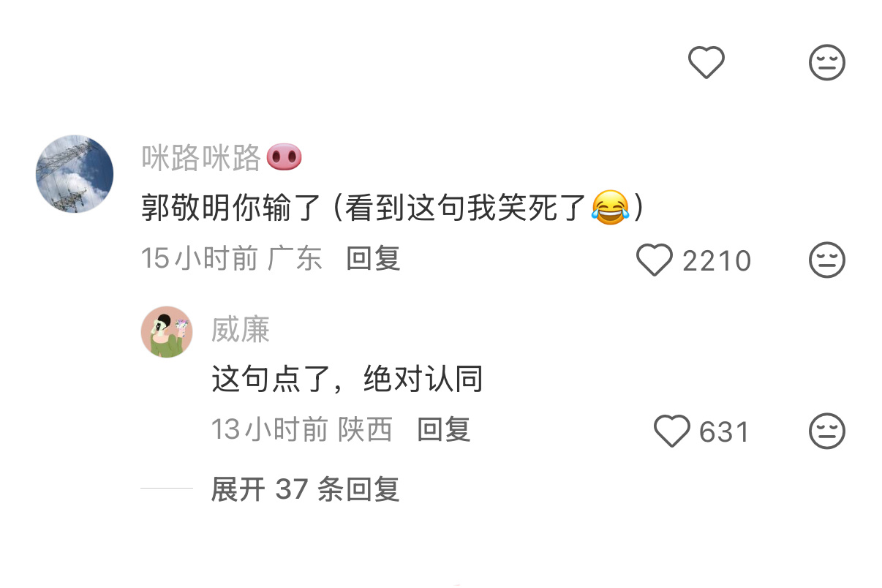Screen dimensions: 882x588
Task: Like the comment above 咪路咪路's with heart icon
Action: point(706,63)
